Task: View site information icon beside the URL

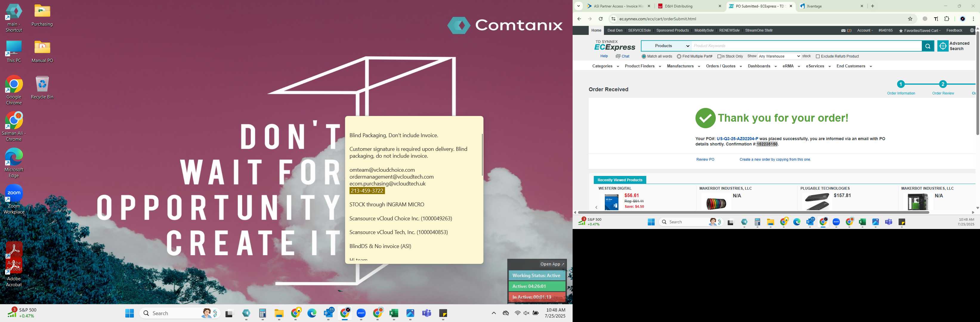Action: 613,19
